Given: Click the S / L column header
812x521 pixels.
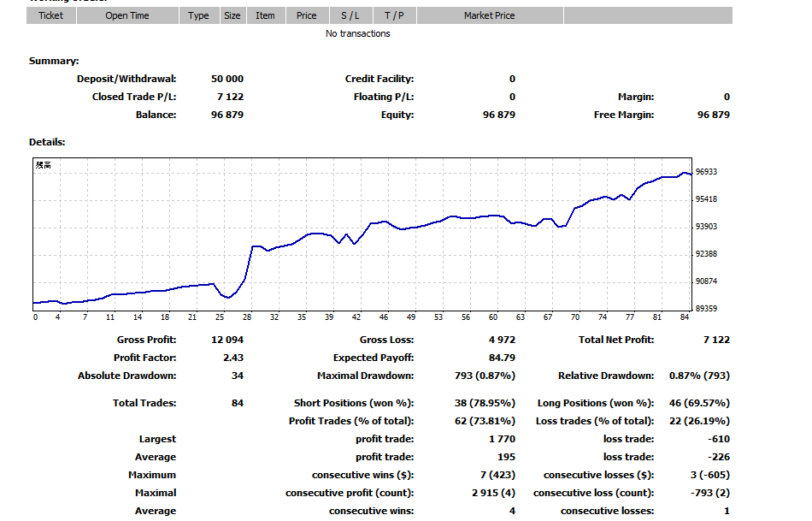Looking at the screenshot, I should (x=350, y=15).
